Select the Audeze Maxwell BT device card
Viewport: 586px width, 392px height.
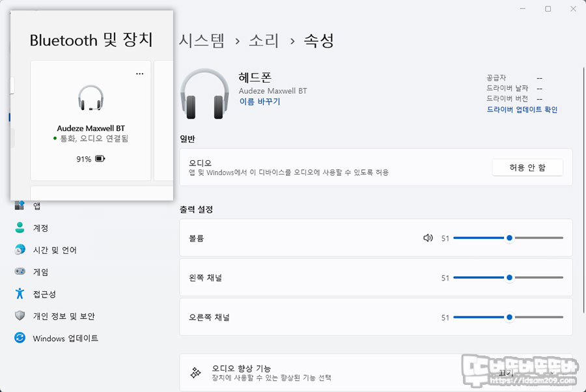(91, 120)
